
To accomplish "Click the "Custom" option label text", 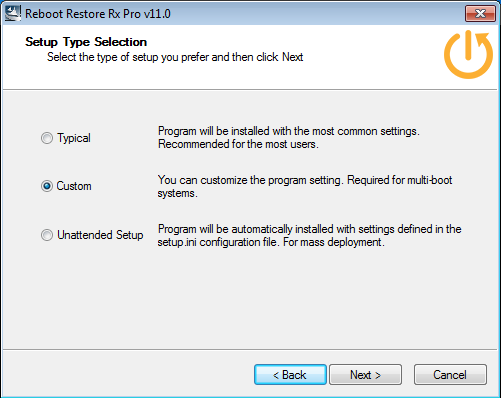I will point(74,186).
